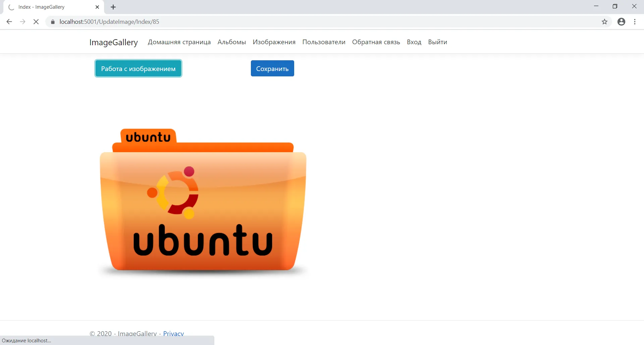
Task: Open the Privacy footer link
Action: click(x=173, y=334)
